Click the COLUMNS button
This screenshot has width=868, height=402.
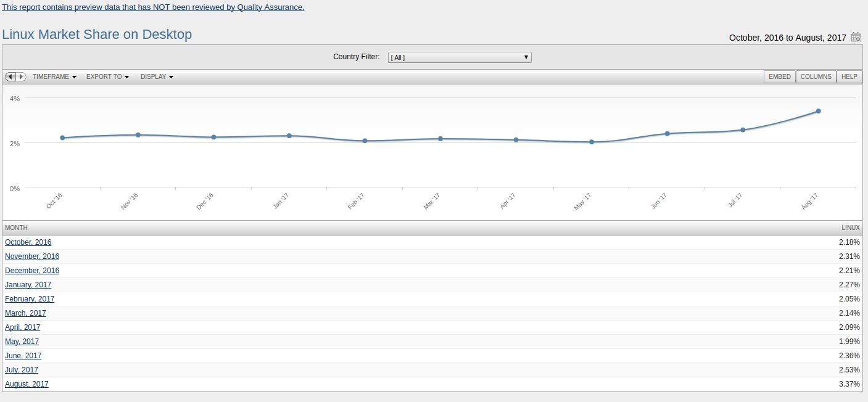coord(816,76)
